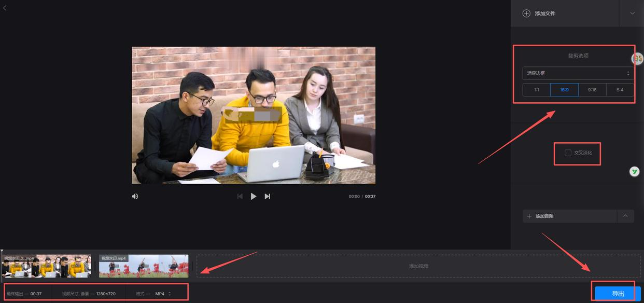Skip to previous clip
Image resolution: width=644 pixels, height=303 pixels.
tap(240, 196)
